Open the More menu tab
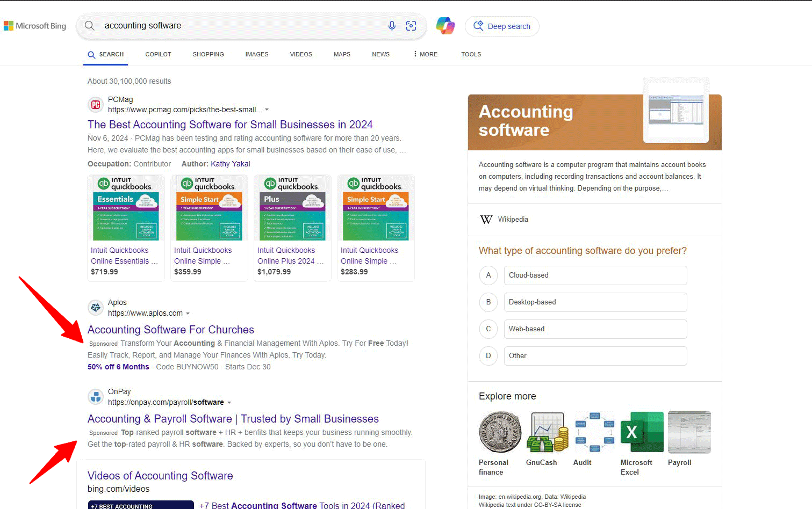This screenshot has width=812, height=509. pyautogui.click(x=425, y=54)
